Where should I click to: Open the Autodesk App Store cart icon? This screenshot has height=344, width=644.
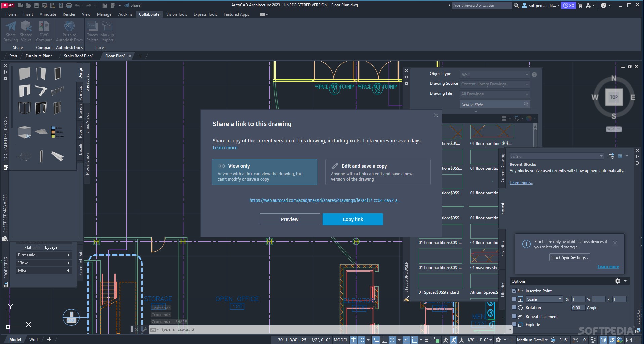580,5
